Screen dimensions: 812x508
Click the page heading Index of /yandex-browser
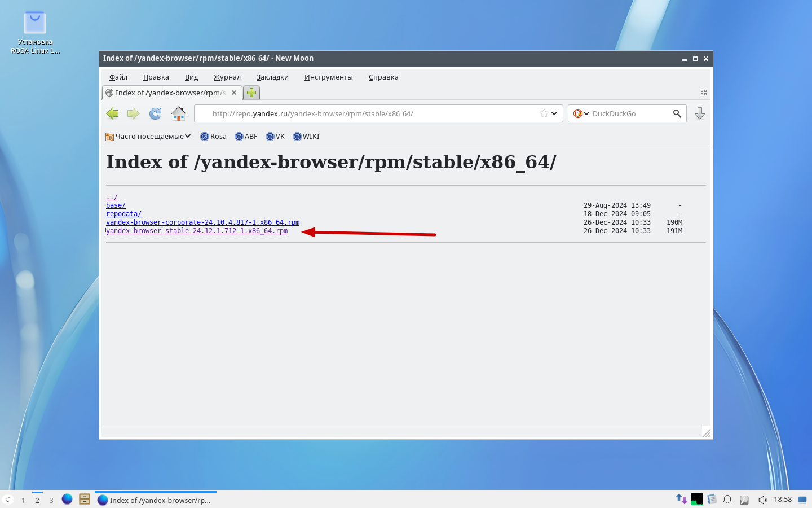pos(331,162)
